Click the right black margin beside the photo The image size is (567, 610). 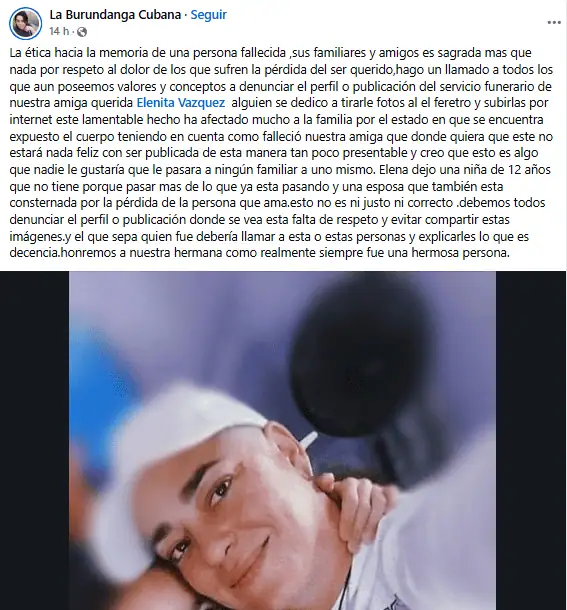coord(531,440)
